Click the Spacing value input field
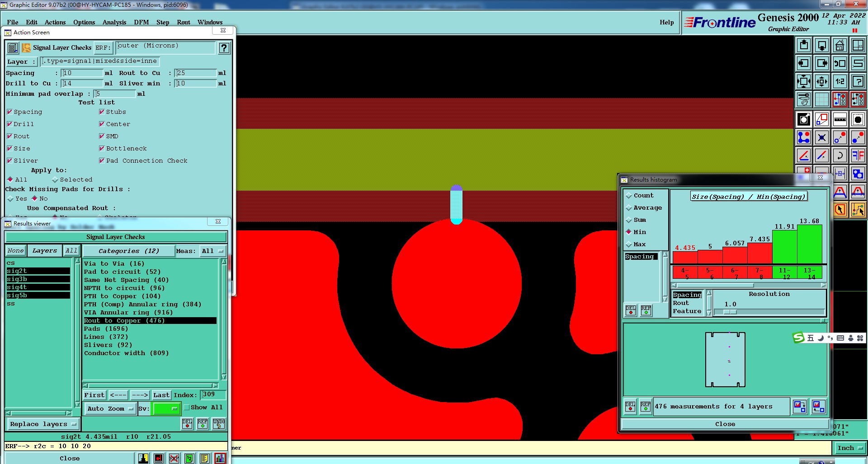 pyautogui.click(x=82, y=73)
